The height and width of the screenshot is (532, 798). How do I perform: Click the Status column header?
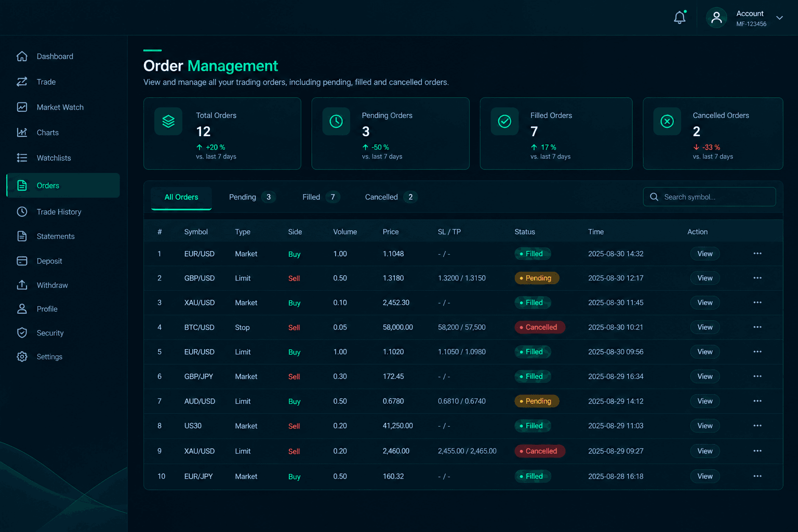point(525,232)
